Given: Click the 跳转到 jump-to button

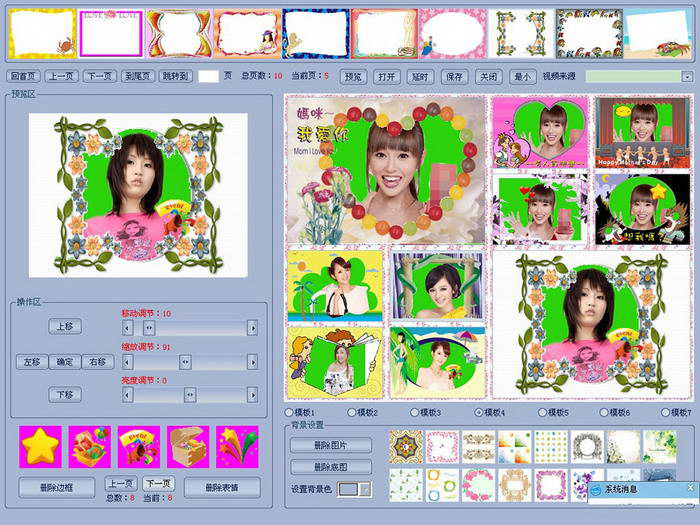Looking at the screenshot, I should click(176, 76).
